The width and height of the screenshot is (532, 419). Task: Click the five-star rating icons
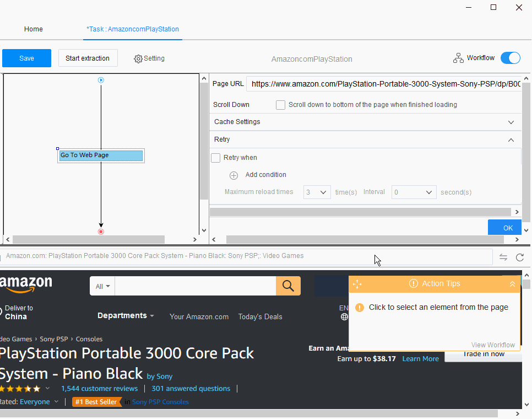tap(20, 389)
